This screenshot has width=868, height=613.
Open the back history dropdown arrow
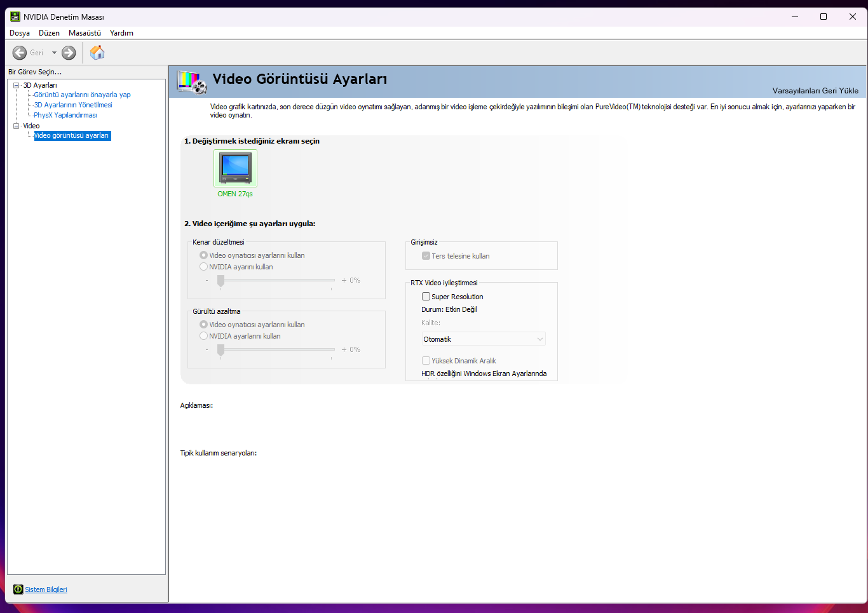54,53
